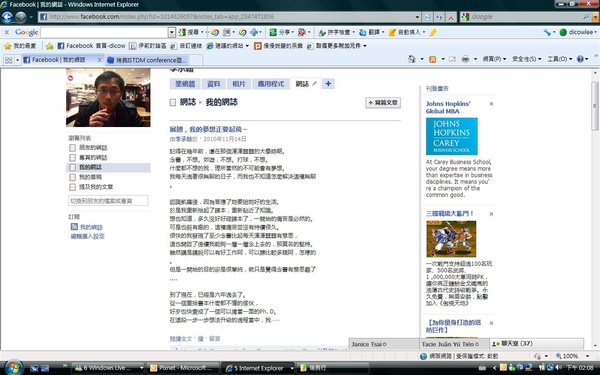
Task: Expand the address bar URL dropdown arrow
Action: (x=417, y=17)
